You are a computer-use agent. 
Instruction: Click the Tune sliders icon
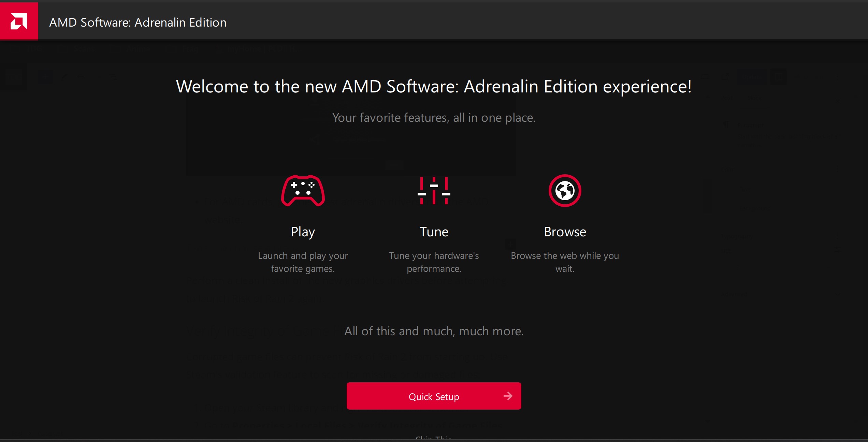[434, 191]
